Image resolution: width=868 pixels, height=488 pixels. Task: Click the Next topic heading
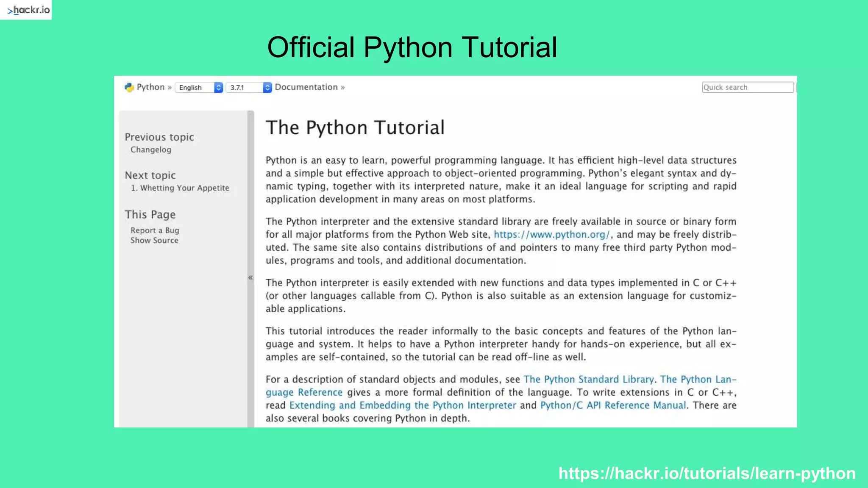coord(150,175)
